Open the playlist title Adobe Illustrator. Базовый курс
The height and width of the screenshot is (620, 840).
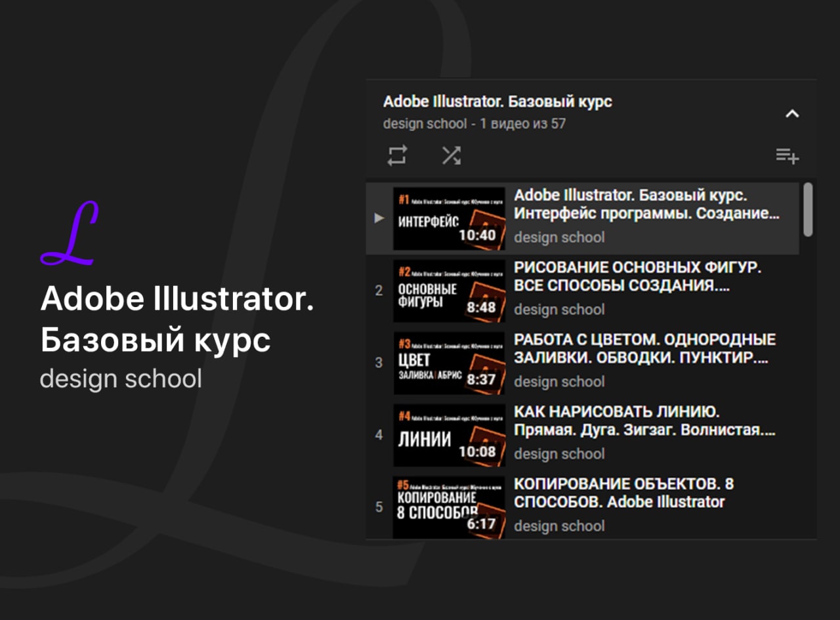497,102
